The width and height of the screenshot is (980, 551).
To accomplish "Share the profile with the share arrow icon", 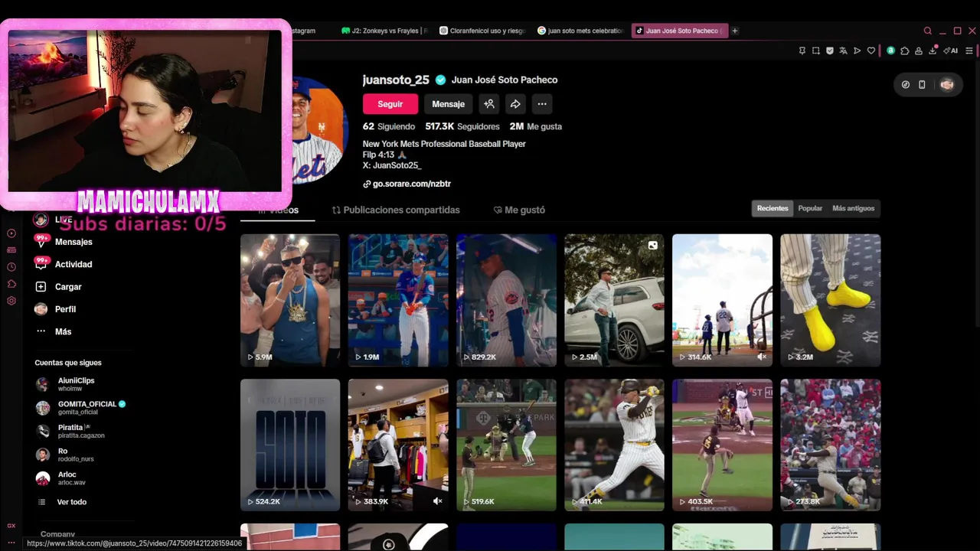I will 515,104.
